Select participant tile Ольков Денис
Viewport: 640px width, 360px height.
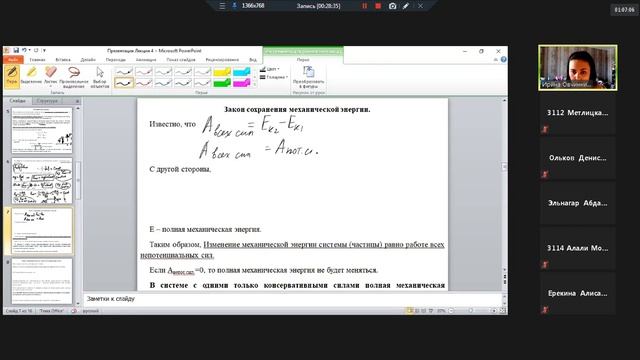(578, 158)
